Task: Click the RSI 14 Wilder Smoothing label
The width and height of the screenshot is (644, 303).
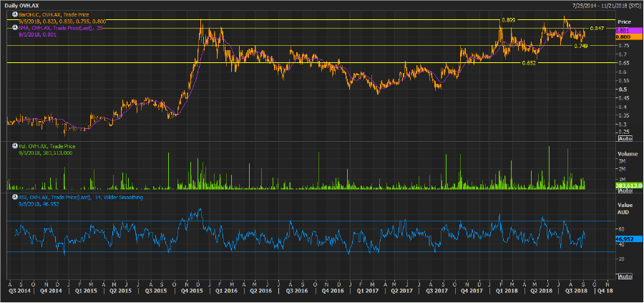Action: [x=80, y=198]
